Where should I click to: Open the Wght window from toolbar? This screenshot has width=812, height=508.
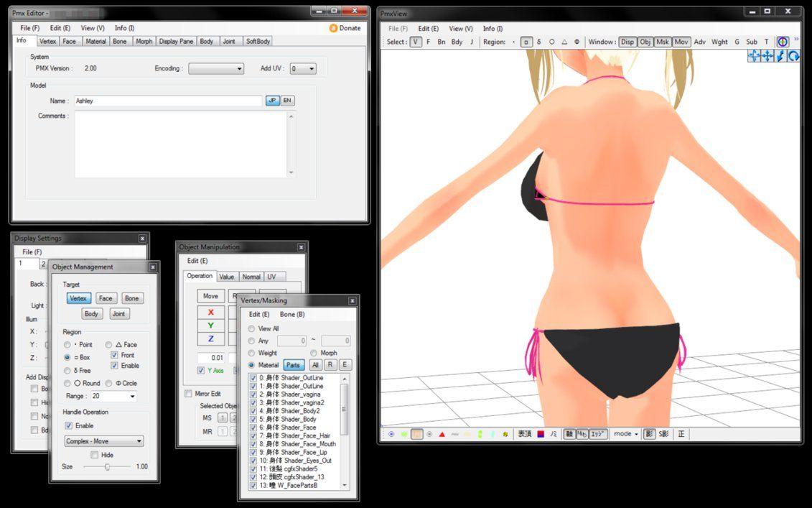click(x=719, y=42)
